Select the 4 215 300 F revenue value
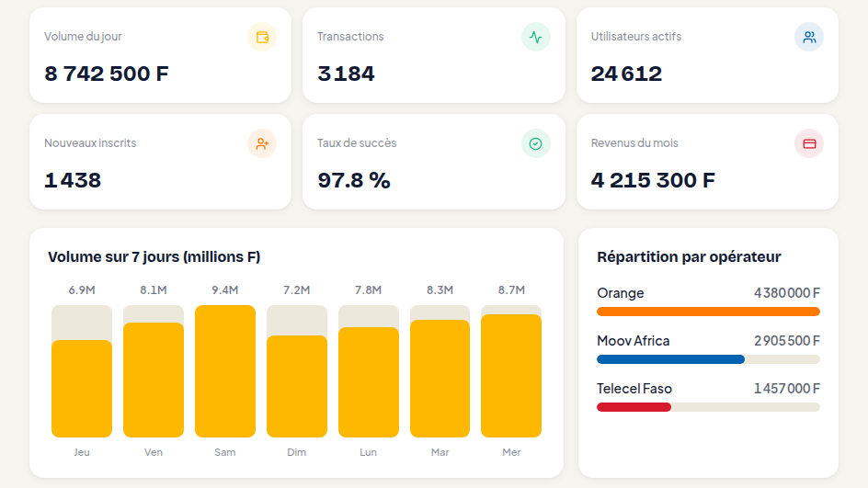 click(x=653, y=180)
